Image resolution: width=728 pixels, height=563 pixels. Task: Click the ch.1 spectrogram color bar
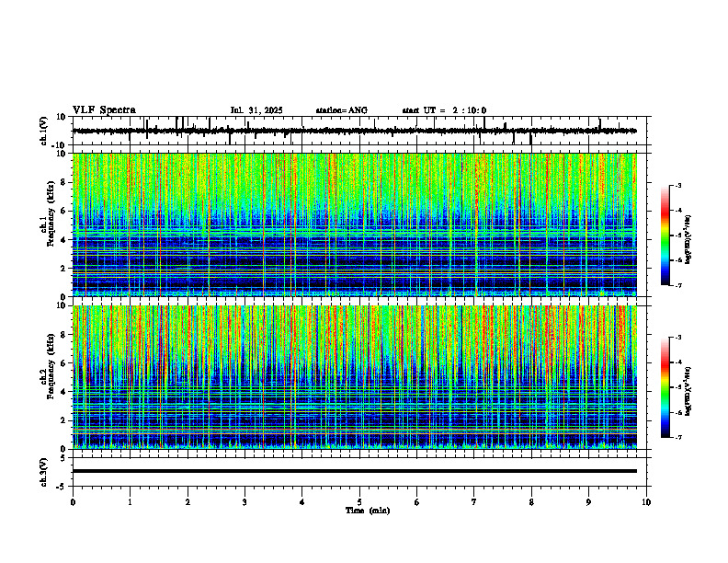point(665,236)
